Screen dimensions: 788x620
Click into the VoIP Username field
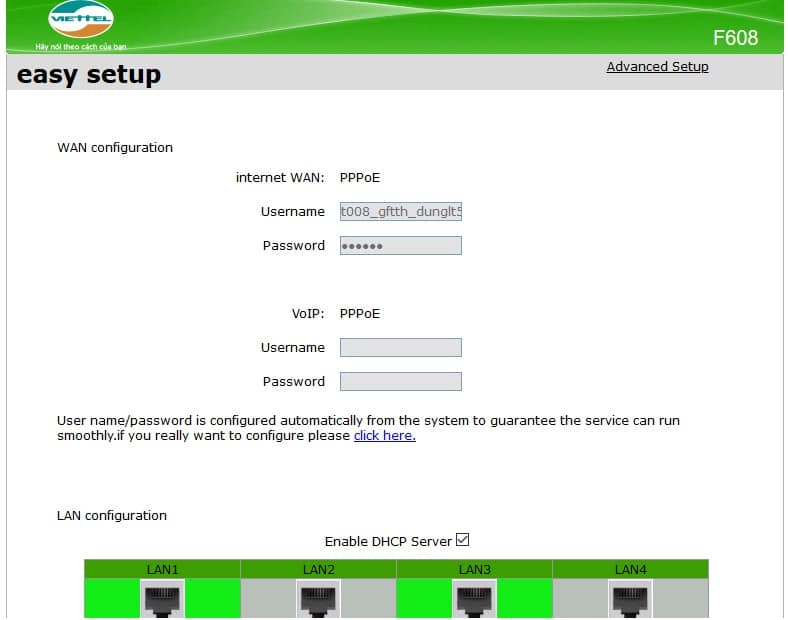click(x=400, y=348)
